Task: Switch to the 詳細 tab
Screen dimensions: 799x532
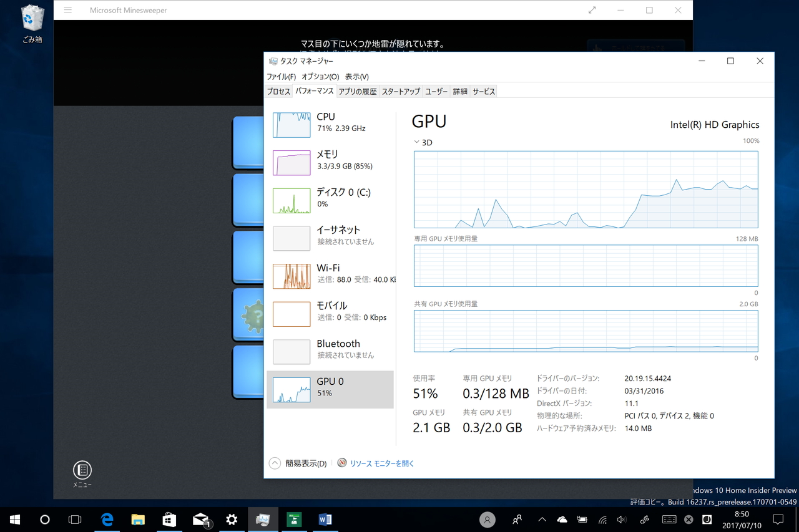Action: tap(460, 92)
